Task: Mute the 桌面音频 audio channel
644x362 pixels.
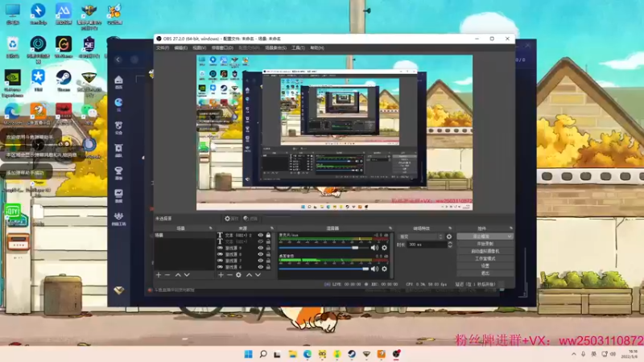Action: [x=374, y=269]
